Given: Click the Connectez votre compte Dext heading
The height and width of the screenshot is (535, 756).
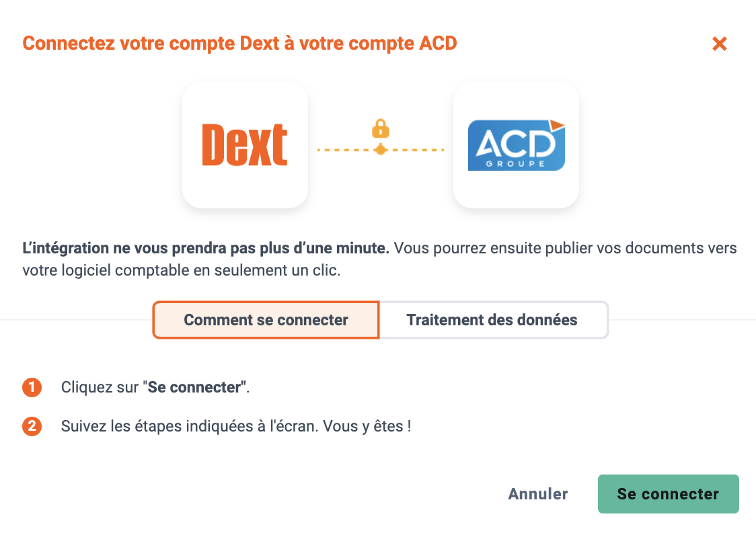Looking at the screenshot, I should point(239,44).
